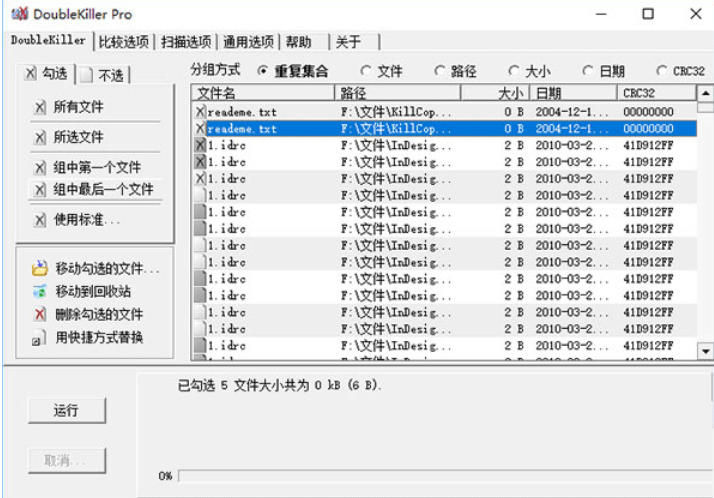Select the 大小 grouping radio button

[513, 71]
